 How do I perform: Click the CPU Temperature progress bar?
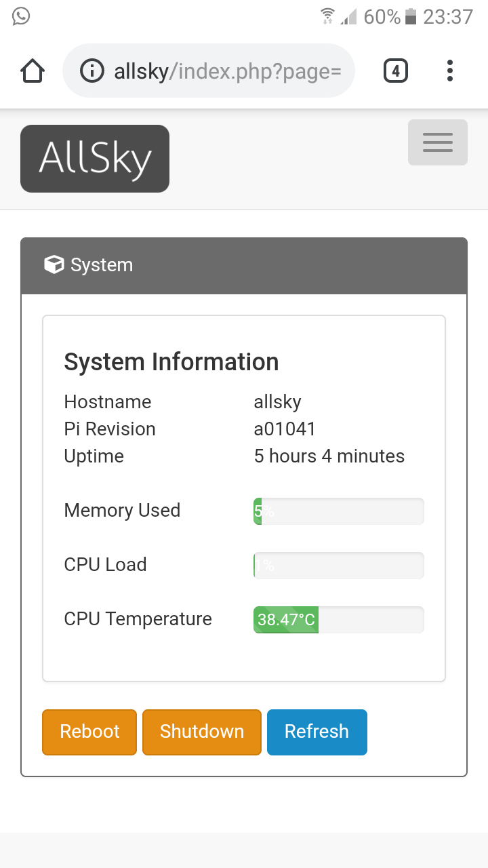(339, 619)
